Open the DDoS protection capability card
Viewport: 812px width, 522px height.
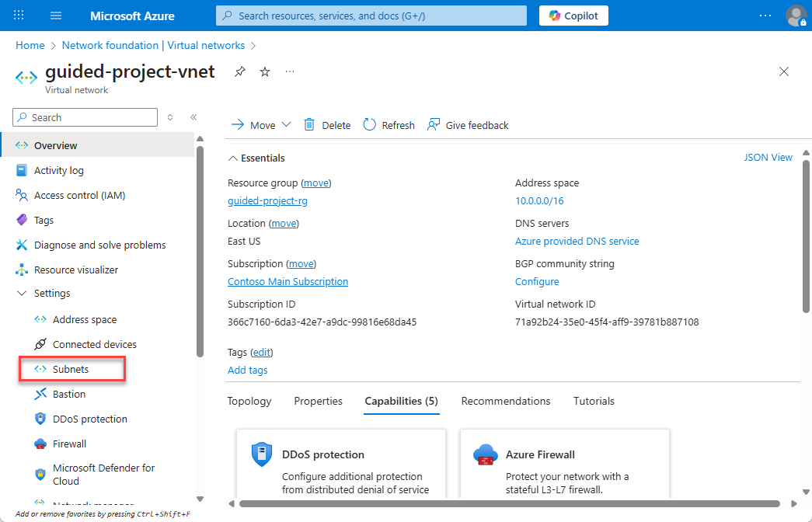coord(341,464)
